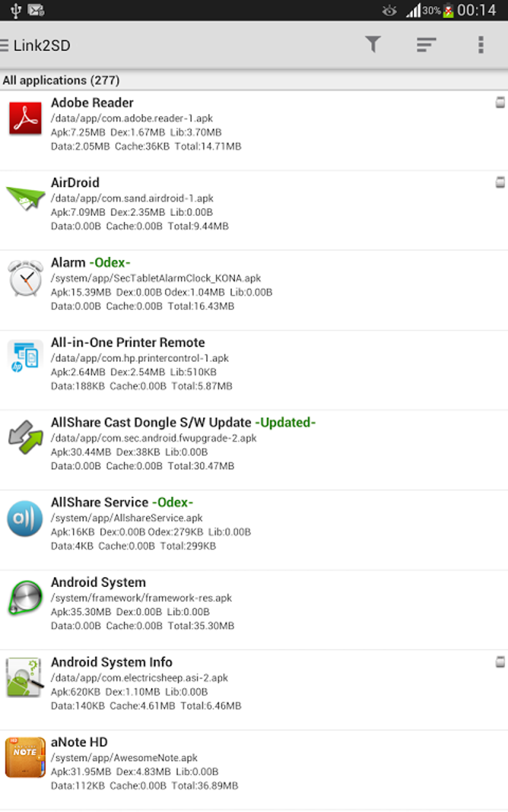Tap the AllShare Cast Dongle icon
This screenshot has height=812, width=508.
tap(25, 437)
